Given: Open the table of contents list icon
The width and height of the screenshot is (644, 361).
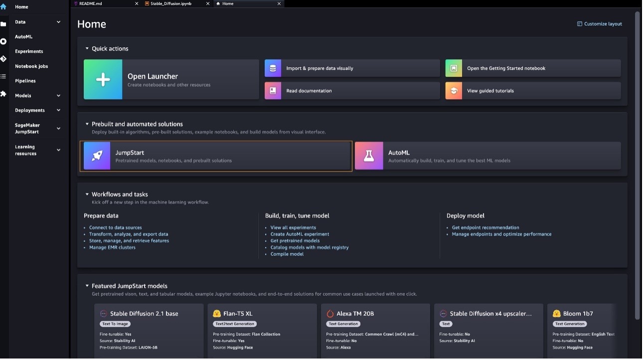Looking at the screenshot, I should tap(3, 76).
